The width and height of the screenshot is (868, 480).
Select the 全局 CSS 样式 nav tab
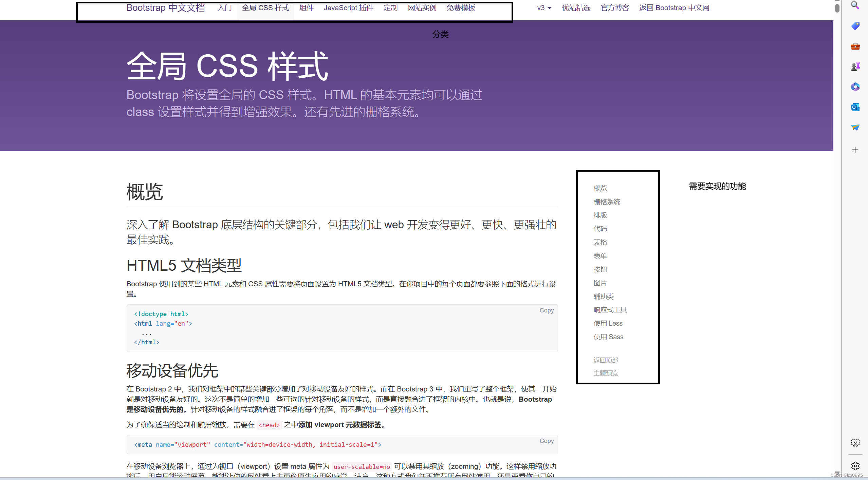[265, 8]
